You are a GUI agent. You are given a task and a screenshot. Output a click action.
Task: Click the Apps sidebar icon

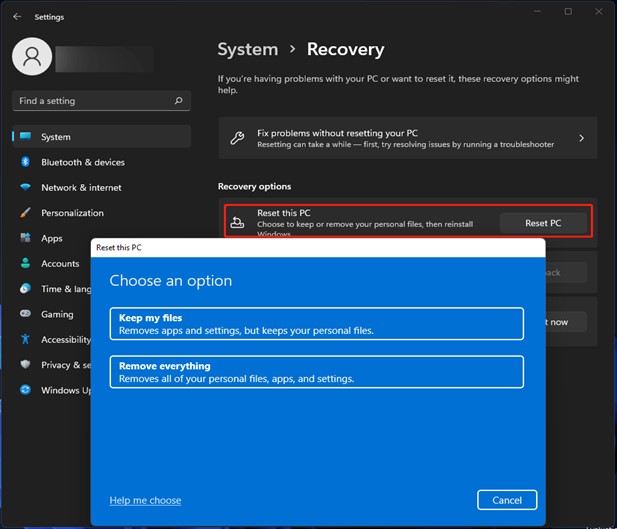[25, 238]
